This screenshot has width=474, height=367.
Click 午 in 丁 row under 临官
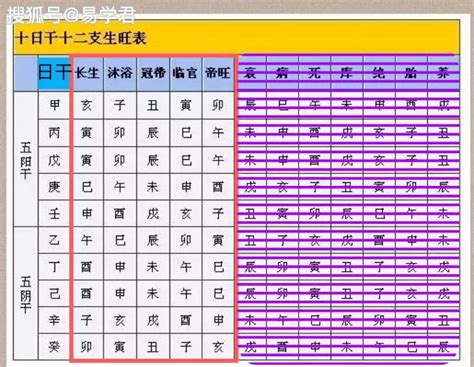(x=185, y=267)
